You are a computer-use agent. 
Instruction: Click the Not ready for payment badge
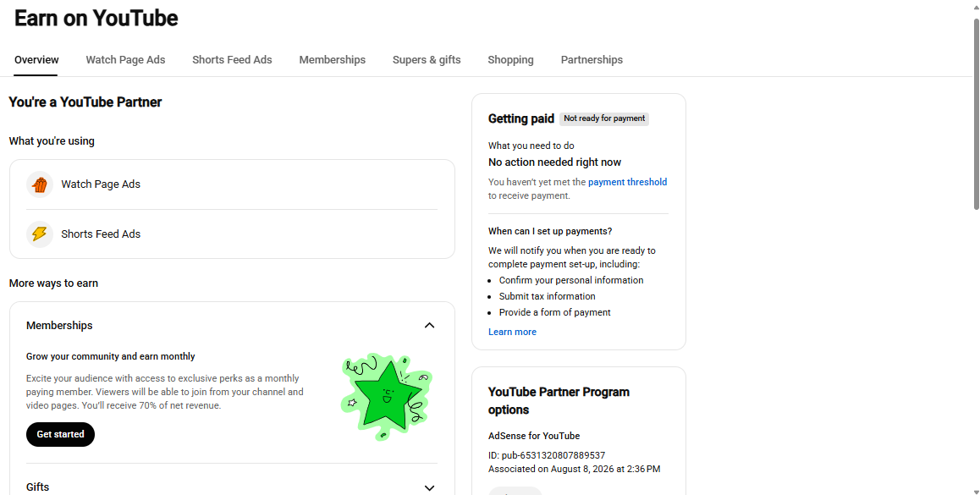tap(603, 118)
